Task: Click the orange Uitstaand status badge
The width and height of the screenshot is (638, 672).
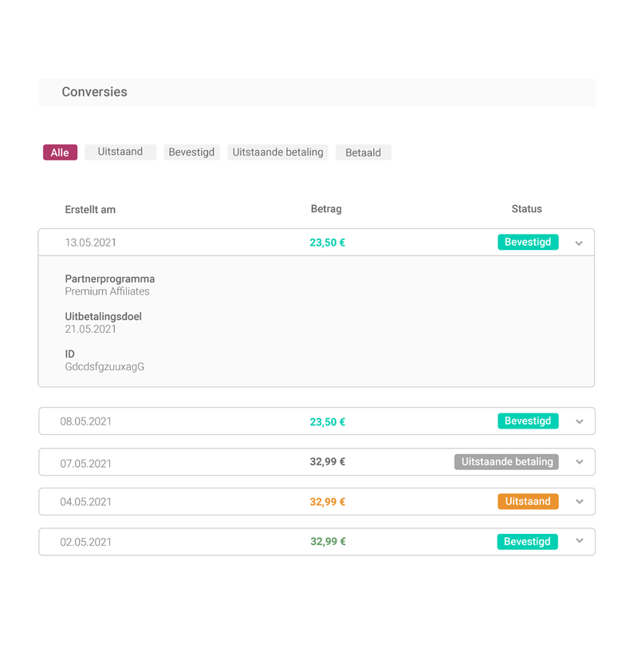Action: 528,501
